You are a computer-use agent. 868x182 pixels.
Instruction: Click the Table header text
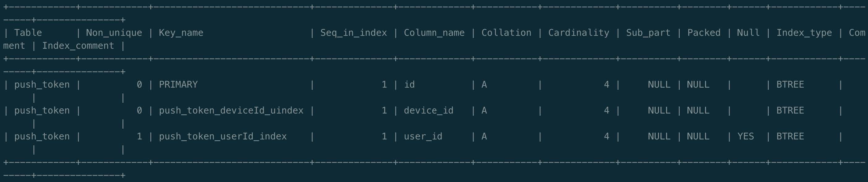point(28,33)
